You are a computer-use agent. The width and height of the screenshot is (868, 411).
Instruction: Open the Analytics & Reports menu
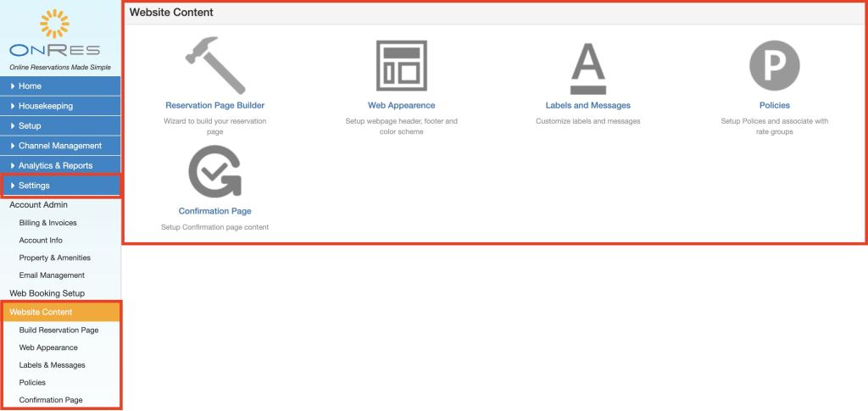coord(60,166)
